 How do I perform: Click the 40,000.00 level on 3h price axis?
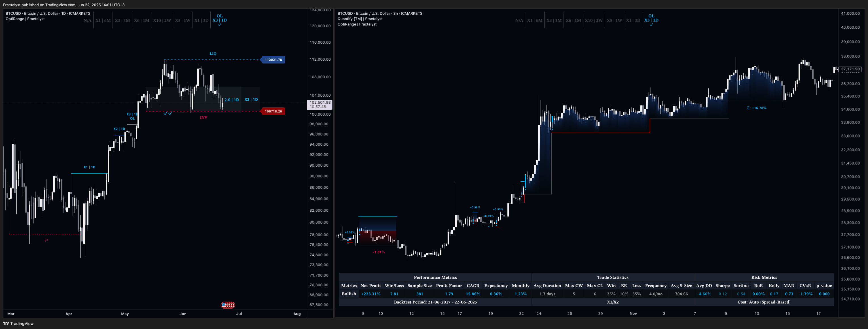pyautogui.click(x=850, y=27)
